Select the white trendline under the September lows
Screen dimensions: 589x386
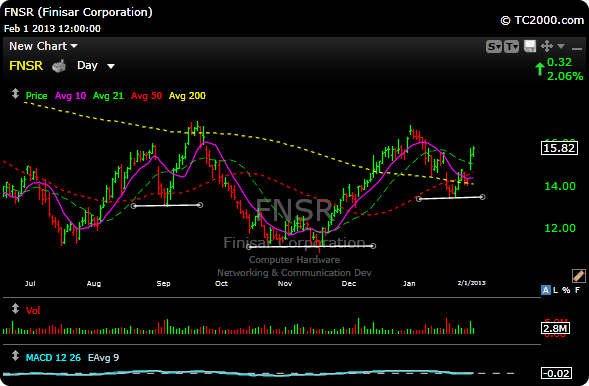tap(167, 205)
